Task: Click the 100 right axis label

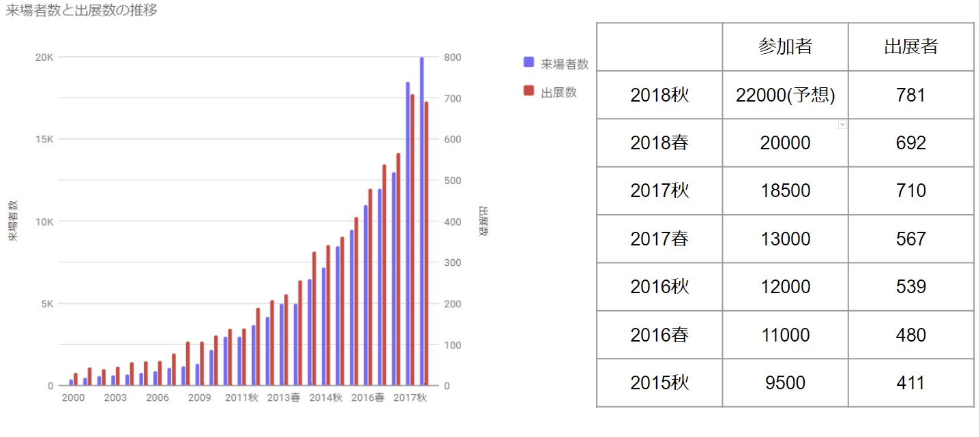Action: tap(452, 345)
